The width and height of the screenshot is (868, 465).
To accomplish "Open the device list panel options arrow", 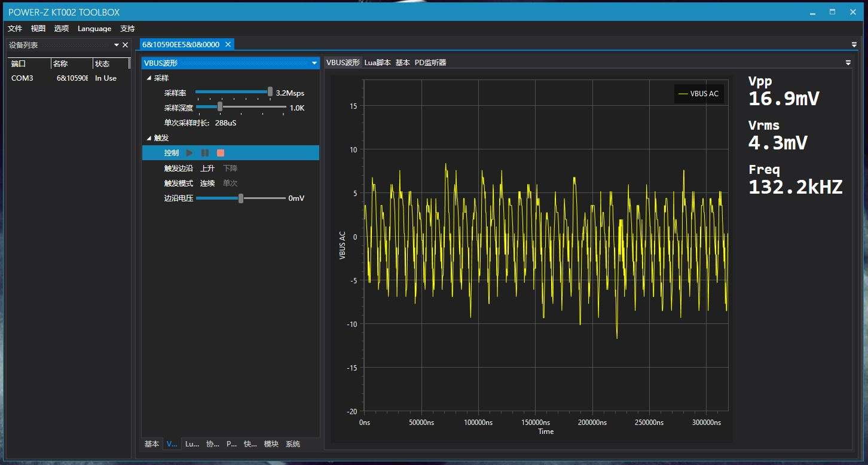I will coord(117,45).
